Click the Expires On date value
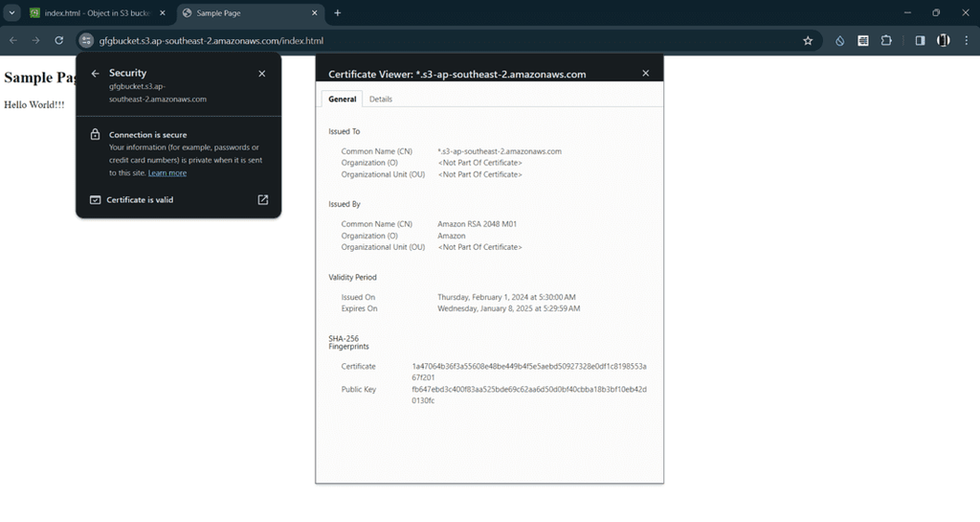The height and width of the screenshot is (522, 980). [509, 308]
